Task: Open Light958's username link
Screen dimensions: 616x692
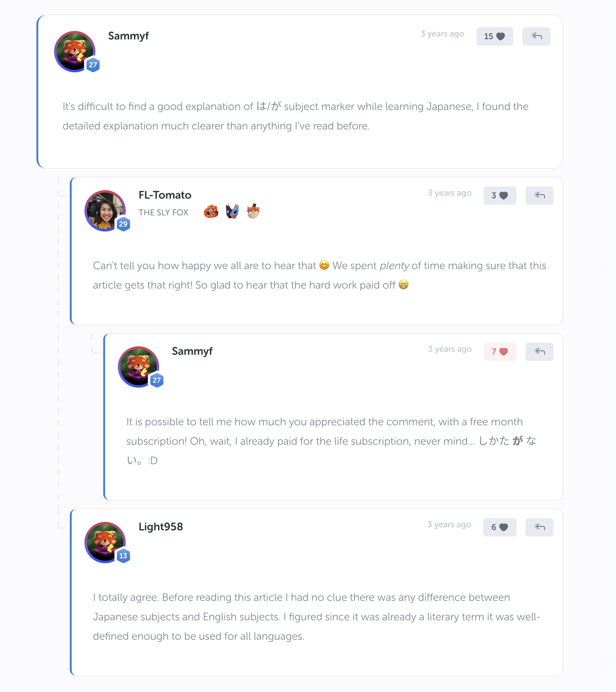Action: 161,526
